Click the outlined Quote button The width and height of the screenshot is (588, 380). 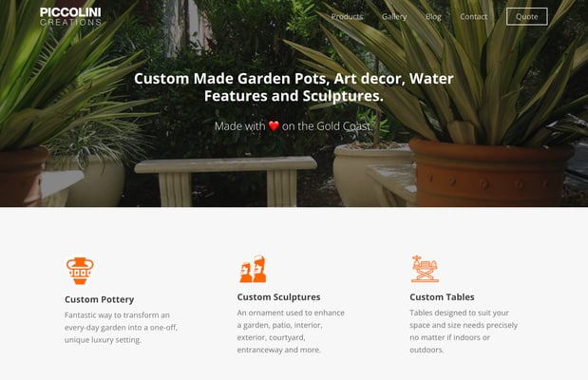[x=526, y=16]
